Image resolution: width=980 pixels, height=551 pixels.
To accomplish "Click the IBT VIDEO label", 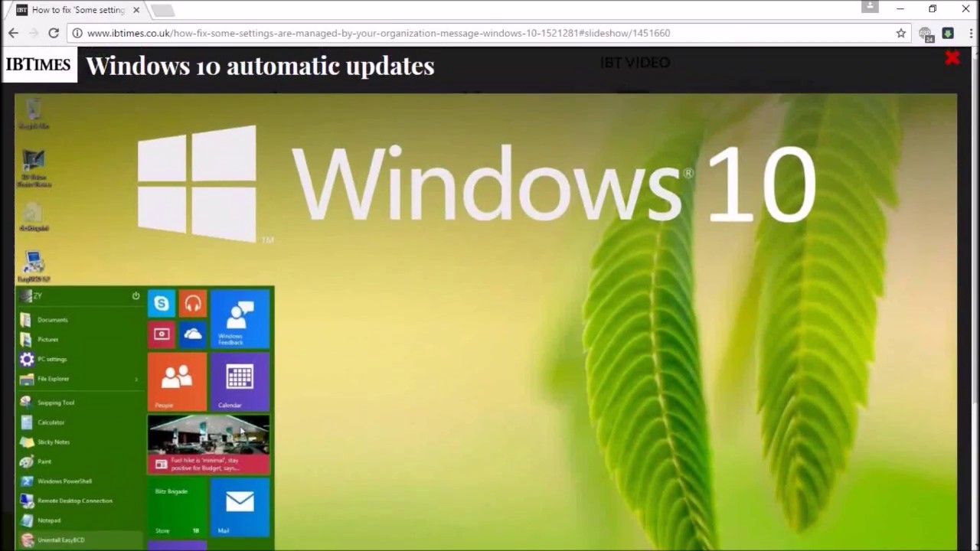I will (x=635, y=63).
